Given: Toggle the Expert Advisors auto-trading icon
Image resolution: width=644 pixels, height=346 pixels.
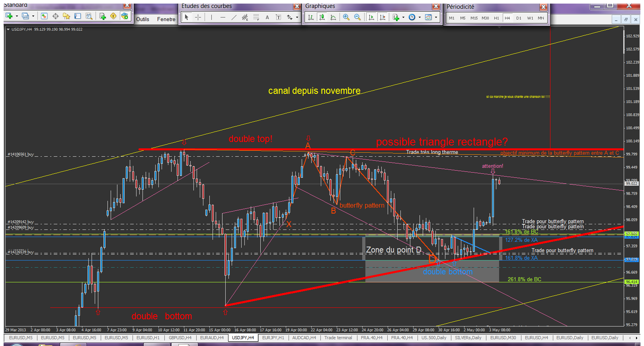Looking at the screenshot, I should point(125,16).
